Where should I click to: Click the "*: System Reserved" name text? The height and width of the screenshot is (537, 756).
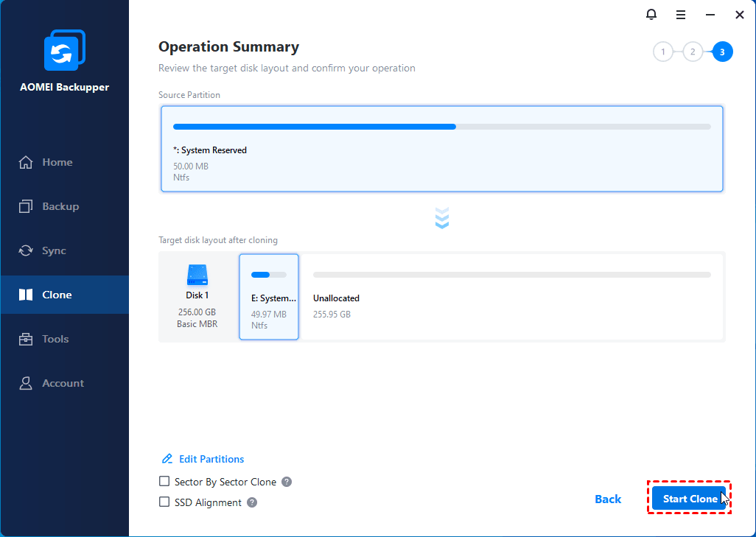(x=210, y=150)
